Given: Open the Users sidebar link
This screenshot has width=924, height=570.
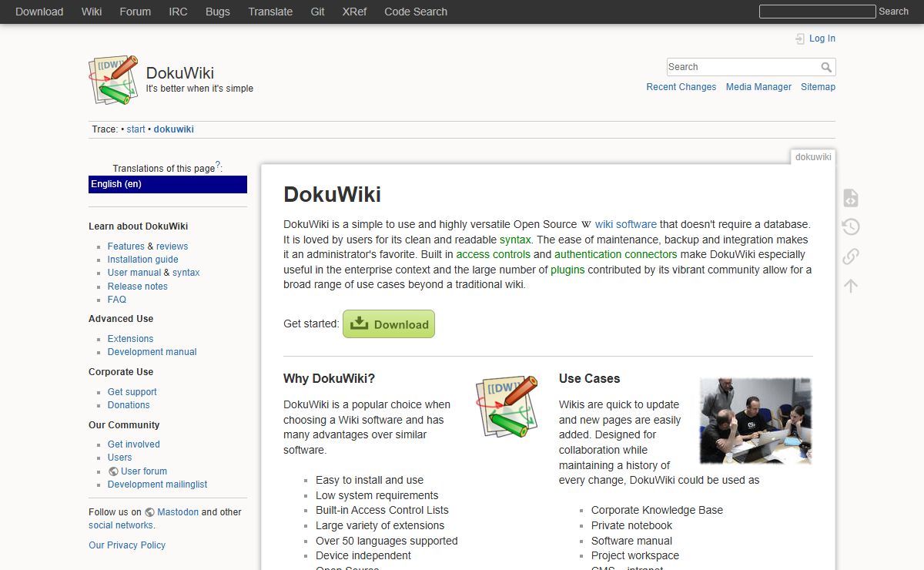Looking at the screenshot, I should [x=119, y=458].
